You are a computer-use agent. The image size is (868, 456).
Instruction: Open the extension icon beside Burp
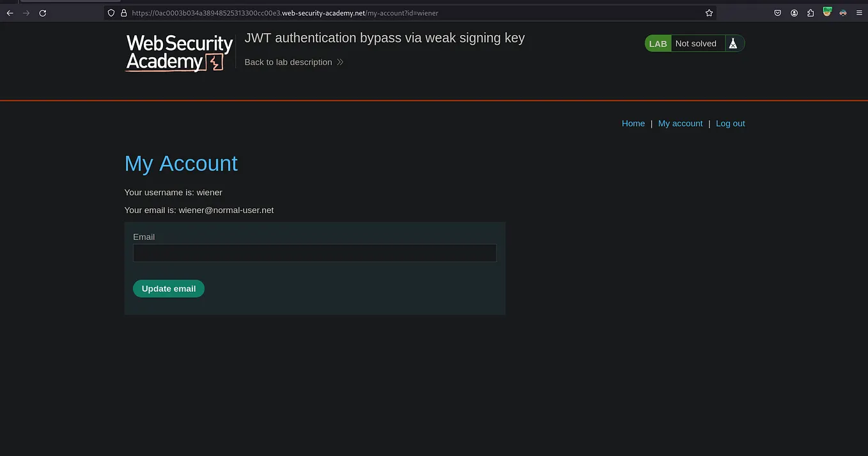(842, 13)
